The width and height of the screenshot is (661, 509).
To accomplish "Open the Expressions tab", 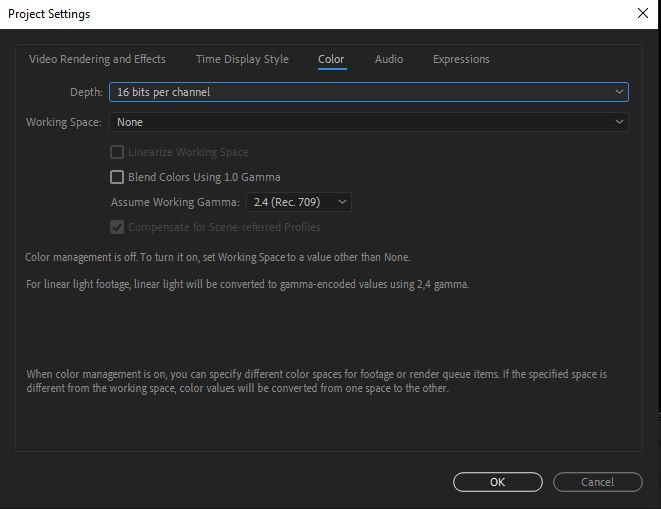I will click(x=461, y=59).
